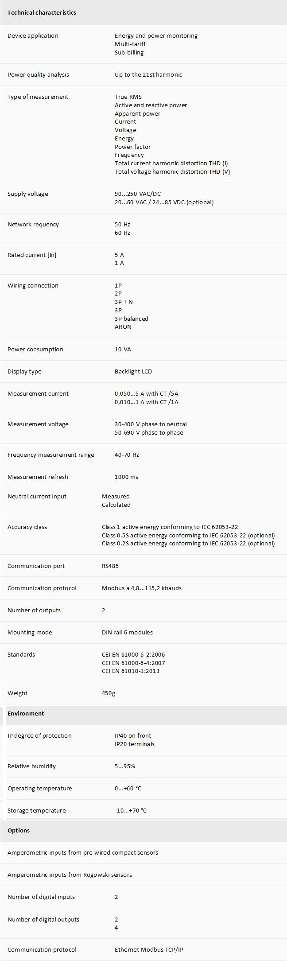287x980 pixels.
Task: Click the Modbus 4,8...115,2 kbauds protocol text
Action: (142, 588)
